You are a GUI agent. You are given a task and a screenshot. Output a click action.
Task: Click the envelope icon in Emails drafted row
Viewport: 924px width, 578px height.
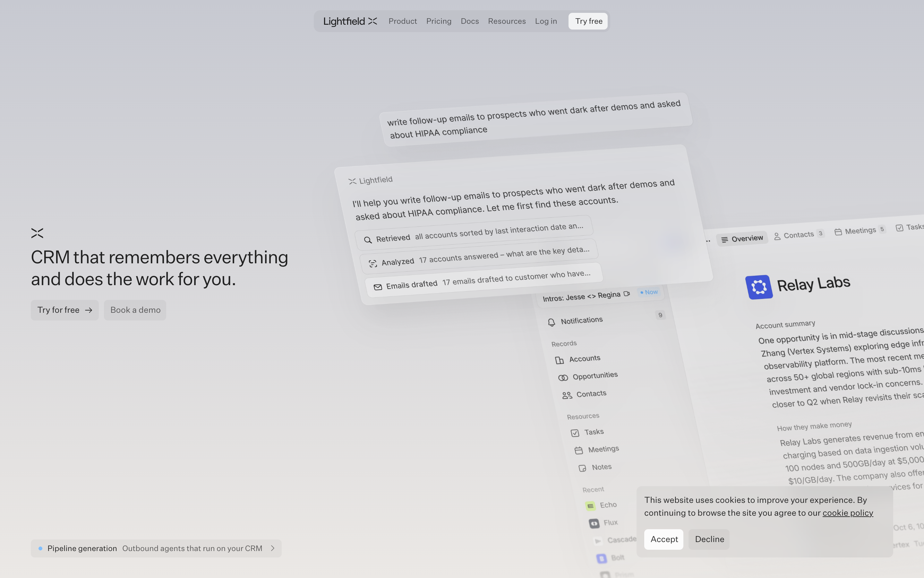(378, 287)
